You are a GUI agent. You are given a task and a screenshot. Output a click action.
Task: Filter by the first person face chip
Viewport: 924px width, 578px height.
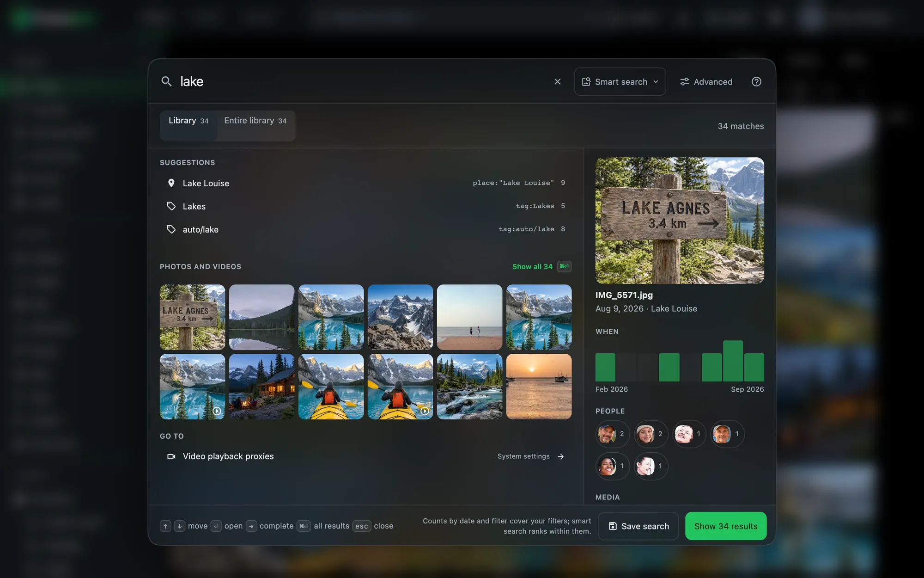[612, 434]
